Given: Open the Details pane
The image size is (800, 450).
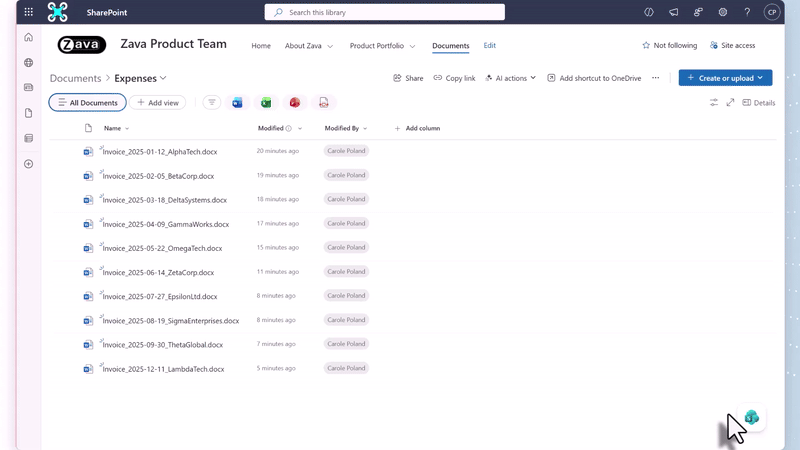Looking at the screenshot, I should (759, 103).
